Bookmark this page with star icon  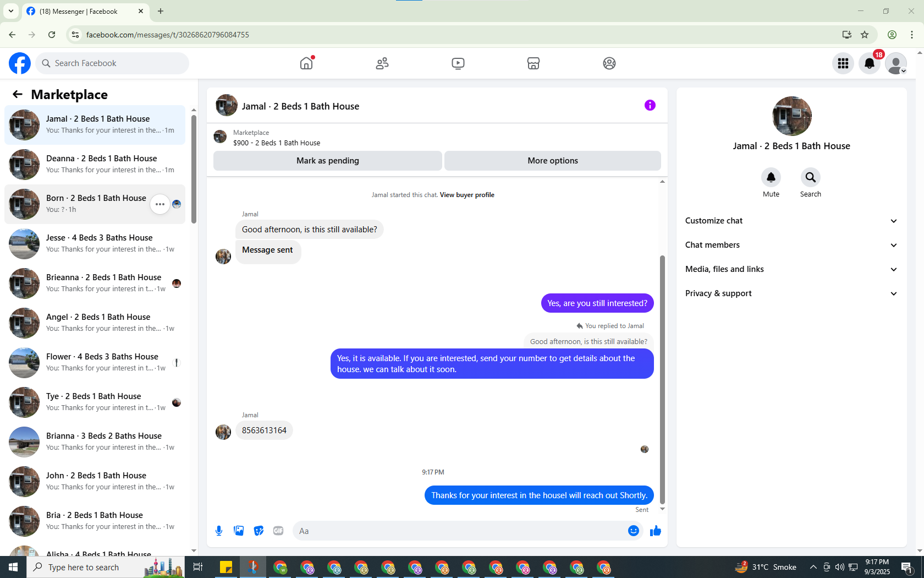[865, 35]
